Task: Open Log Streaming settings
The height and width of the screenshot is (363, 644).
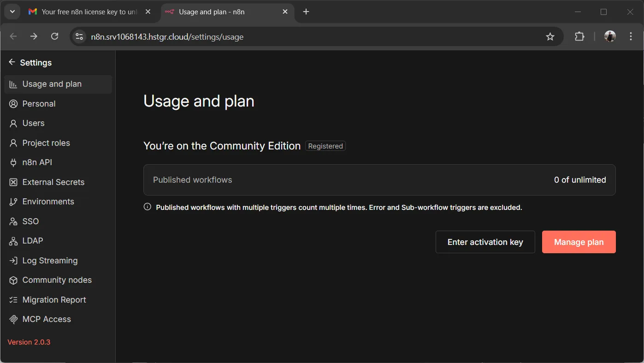Action: coord(50,261)
